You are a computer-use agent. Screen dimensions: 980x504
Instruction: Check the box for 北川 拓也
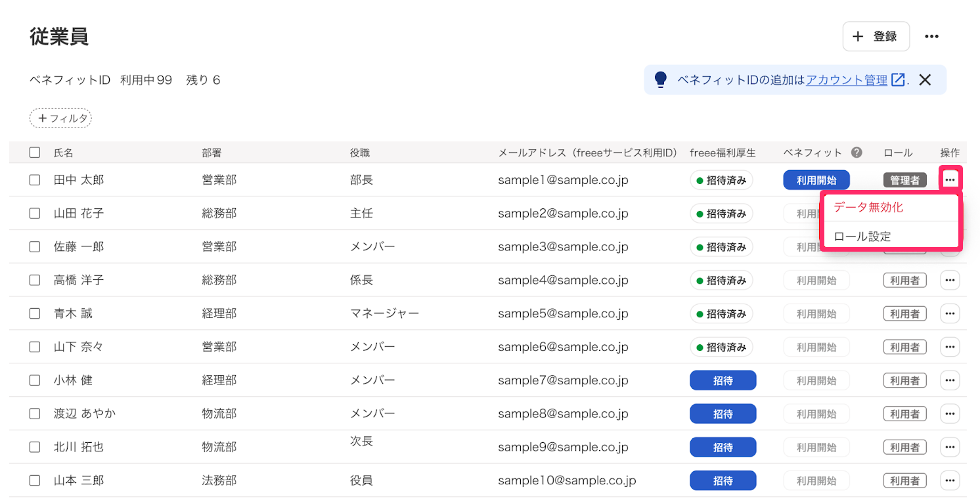(x=35, y=447)
